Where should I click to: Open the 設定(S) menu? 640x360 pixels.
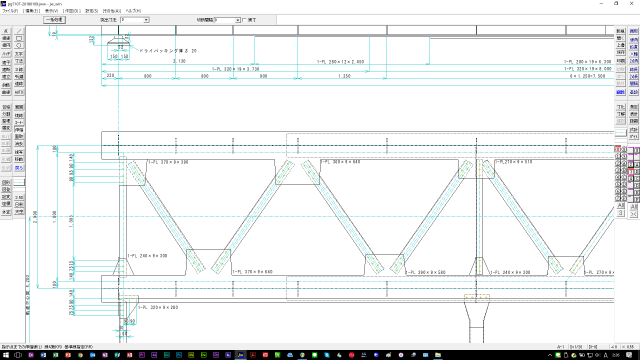click(x=91, y=11)
